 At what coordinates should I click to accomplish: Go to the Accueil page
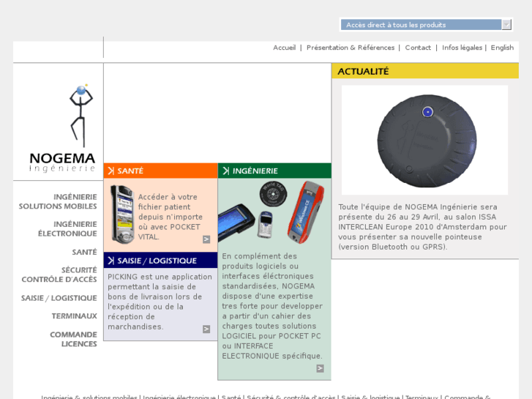coord(285,48)
